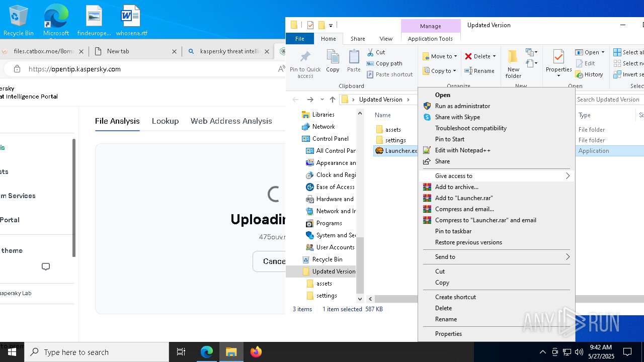644x362 pixels.
Task: Open whosena.rtf desktop file
Action: click(131, 20)
